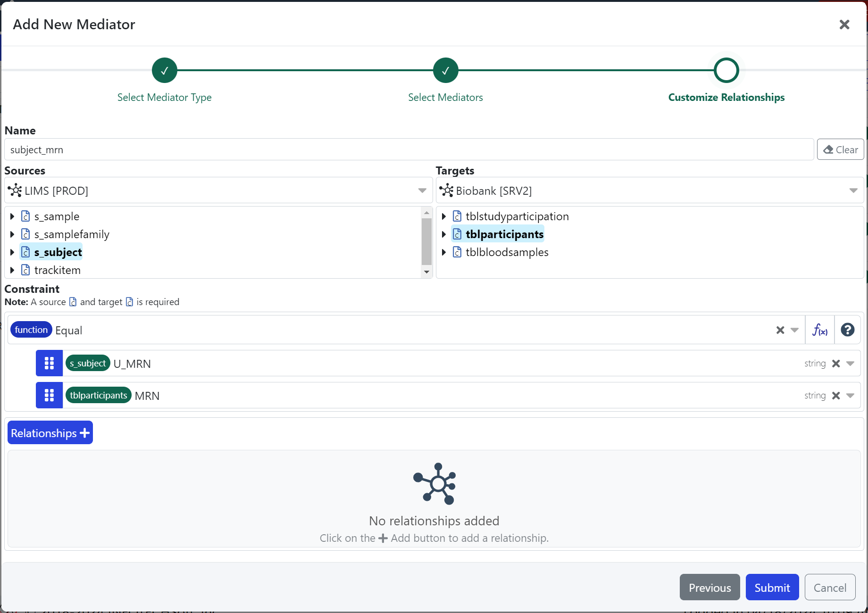
Task: Go to Select Mediators step
Action: pos(445,71)
